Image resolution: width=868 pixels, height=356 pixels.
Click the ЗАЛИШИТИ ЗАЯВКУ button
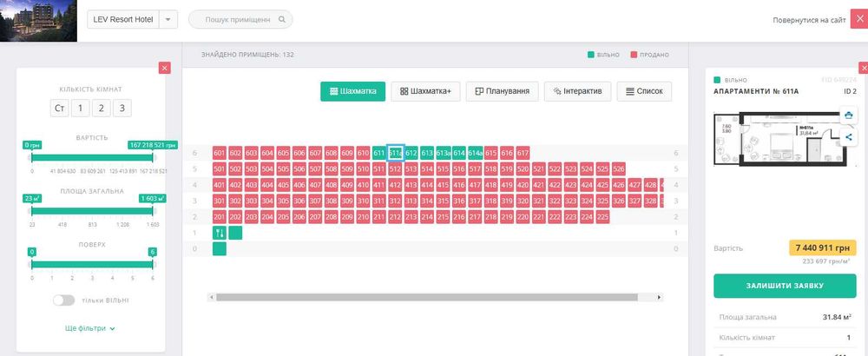pos(785,286)
